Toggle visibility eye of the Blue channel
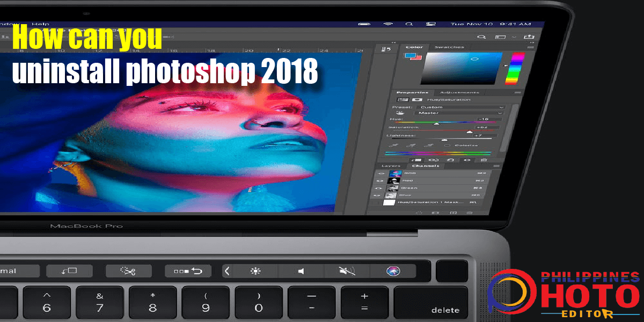Viewport: 644px width, 322px height. [x=376, y=196]
